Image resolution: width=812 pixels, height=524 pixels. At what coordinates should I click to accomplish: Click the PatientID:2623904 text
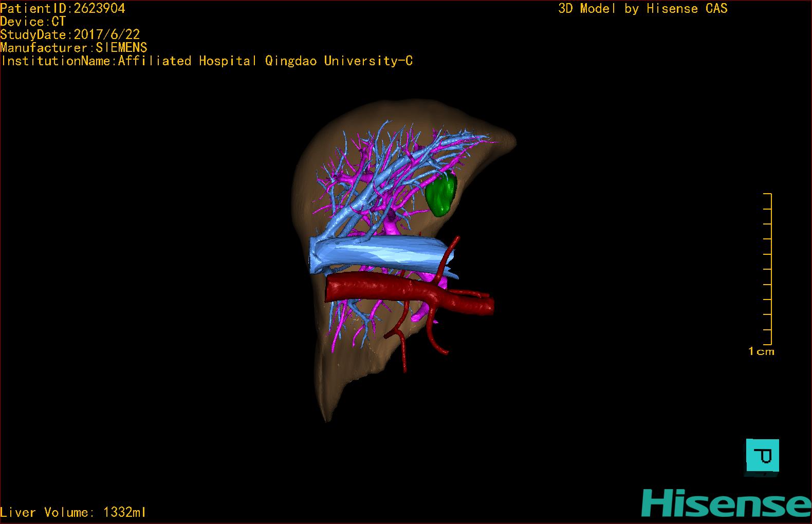coord(63,8)
